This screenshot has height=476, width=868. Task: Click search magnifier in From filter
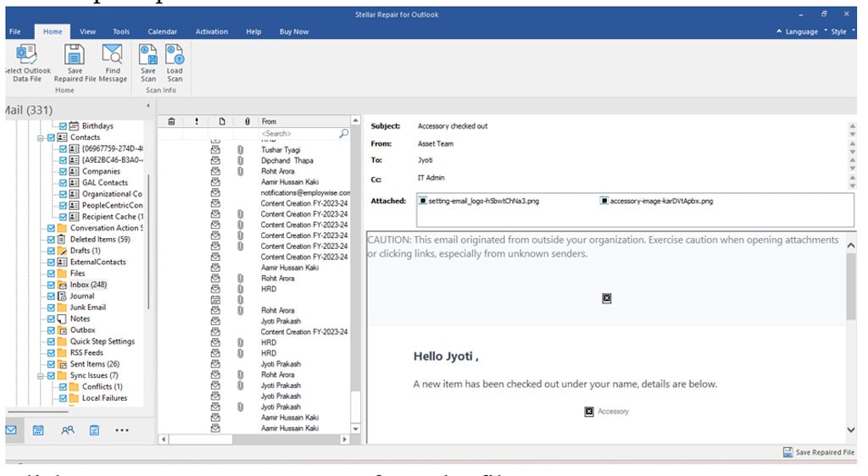coord(344,133)
